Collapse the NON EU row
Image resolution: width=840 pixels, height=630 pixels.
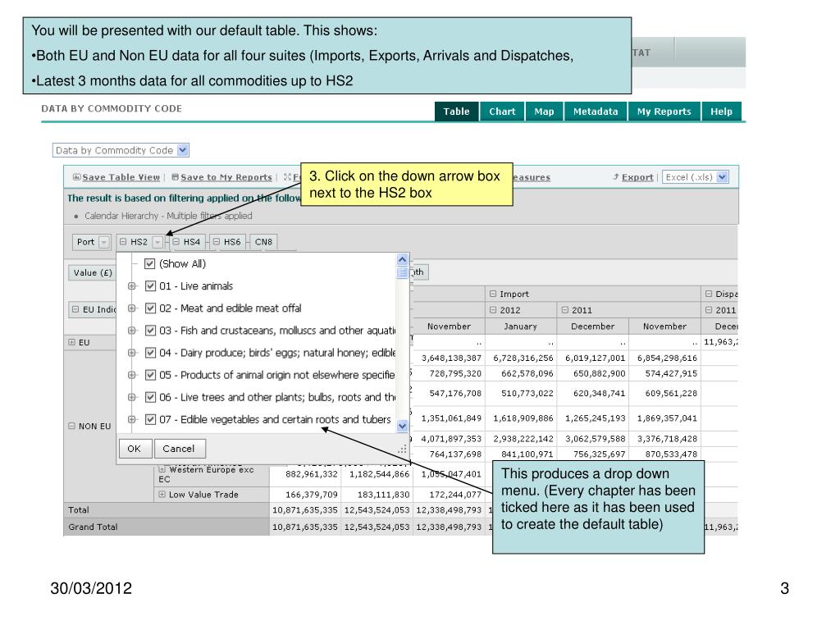coord(72,427)
